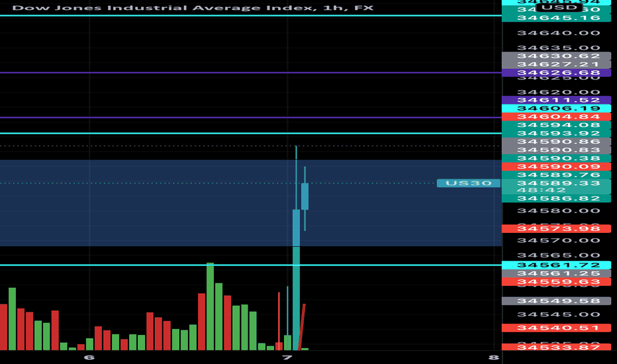Image resolution: width=617 pixels, height=364 pixels.
Task: Click the current price label 34589.33
Action: coord(558,183)
